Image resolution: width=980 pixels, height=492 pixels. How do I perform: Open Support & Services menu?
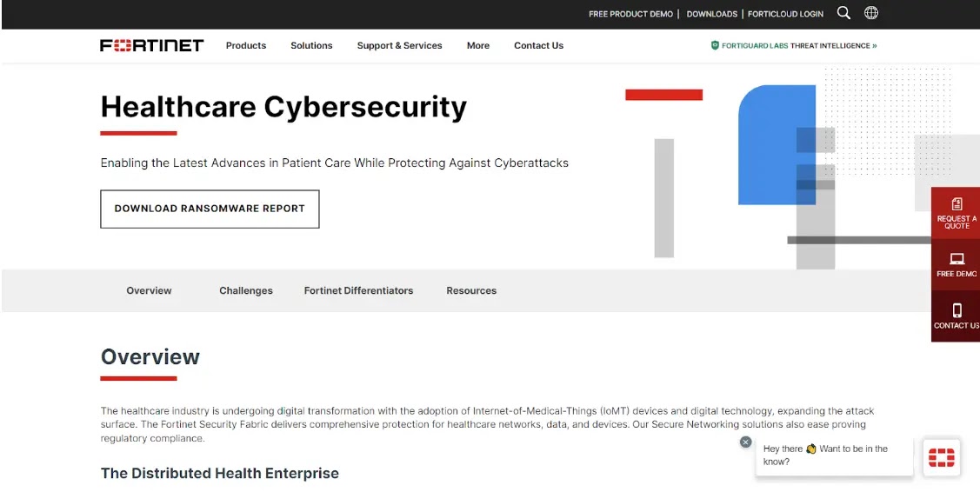399,46
